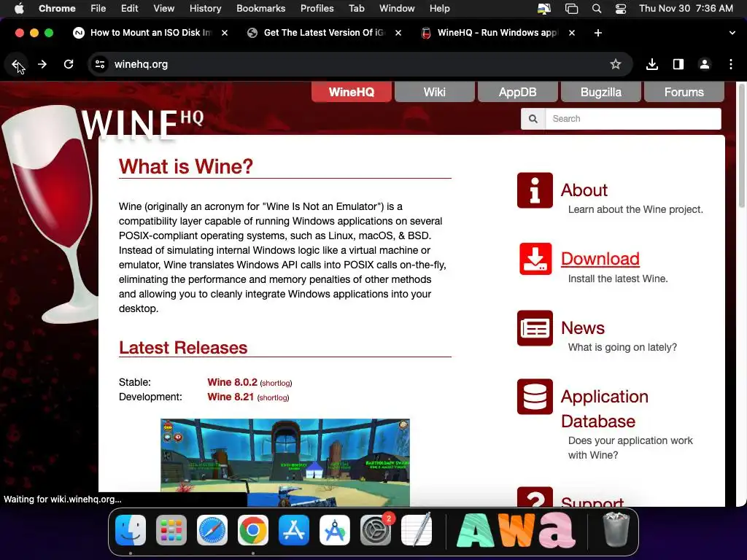The image size is (747, 560).
Task: Open the Tab menu
Action: (x=356, y=8)
